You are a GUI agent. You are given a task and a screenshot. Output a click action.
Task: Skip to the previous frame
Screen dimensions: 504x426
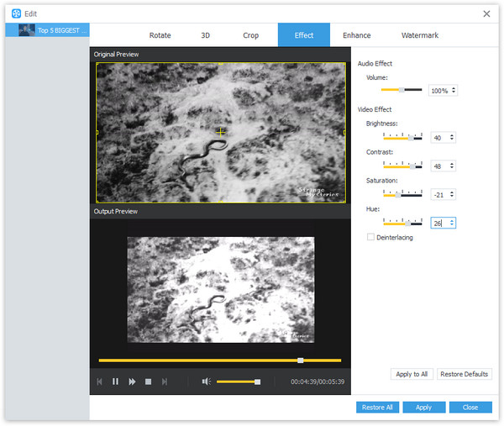[99, 381]
